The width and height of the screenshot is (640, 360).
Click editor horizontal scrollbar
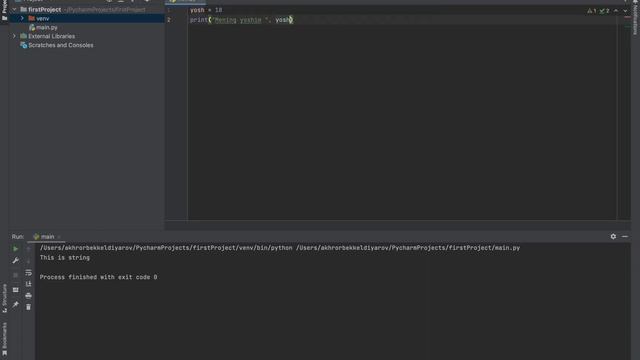[398, 225]
